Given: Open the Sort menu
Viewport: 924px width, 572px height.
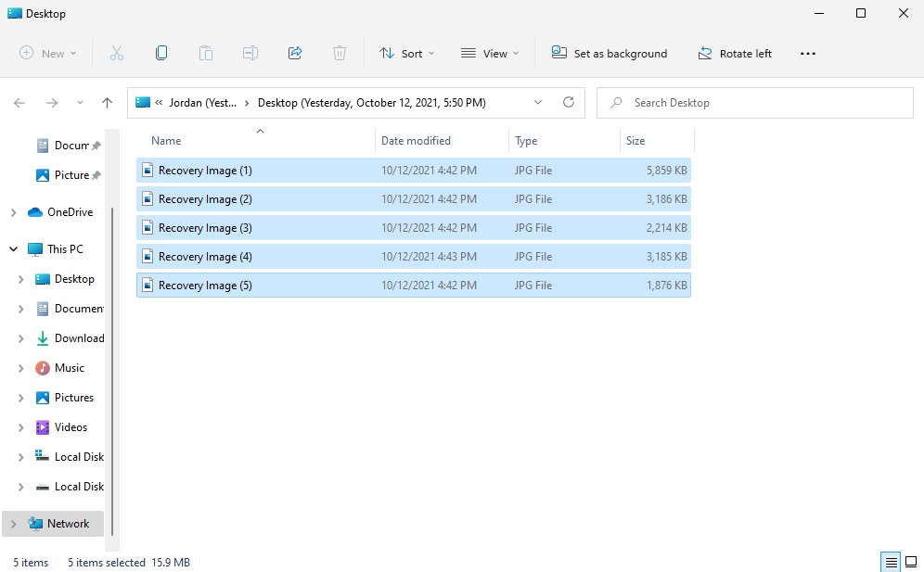Looking at the screenshot, I should (406, 53).
